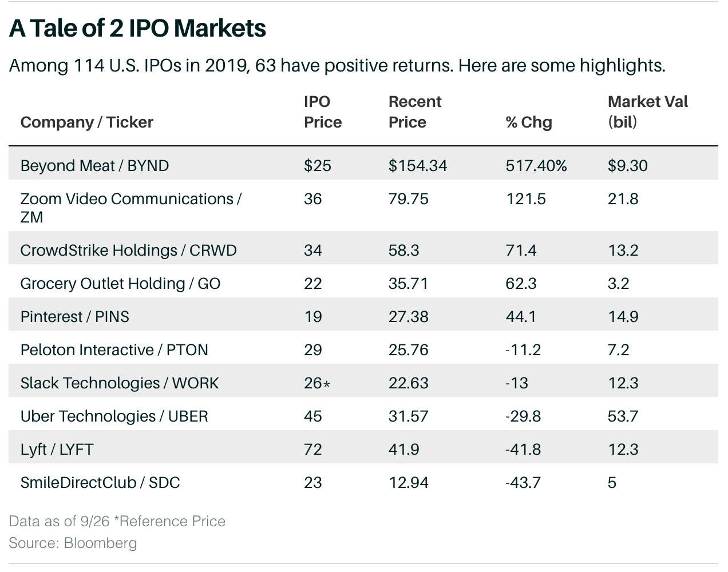Image resolution: width=728 pixels, height=572 pixels.
Task: Click the IPO Price column header
Action: pos(323,112)
